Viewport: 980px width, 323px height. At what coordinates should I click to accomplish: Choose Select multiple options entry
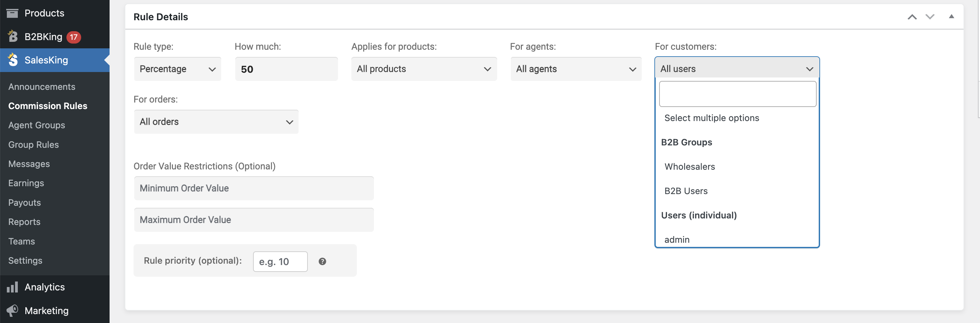click(737, 118)
